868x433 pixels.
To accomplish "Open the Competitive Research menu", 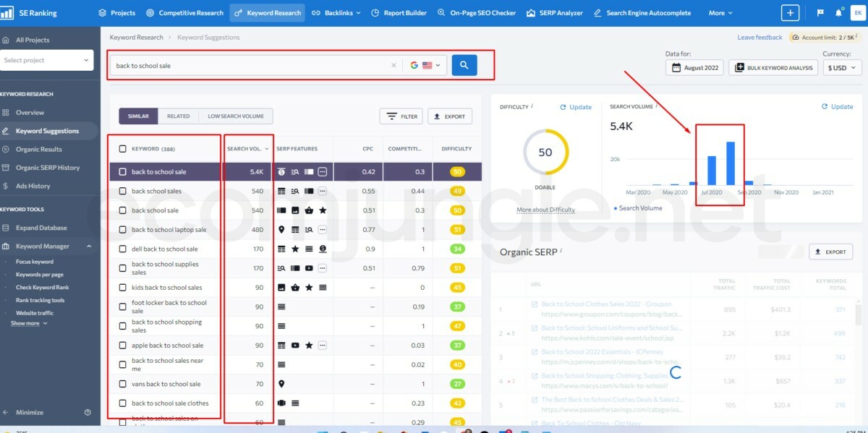I will coord(184,13).
